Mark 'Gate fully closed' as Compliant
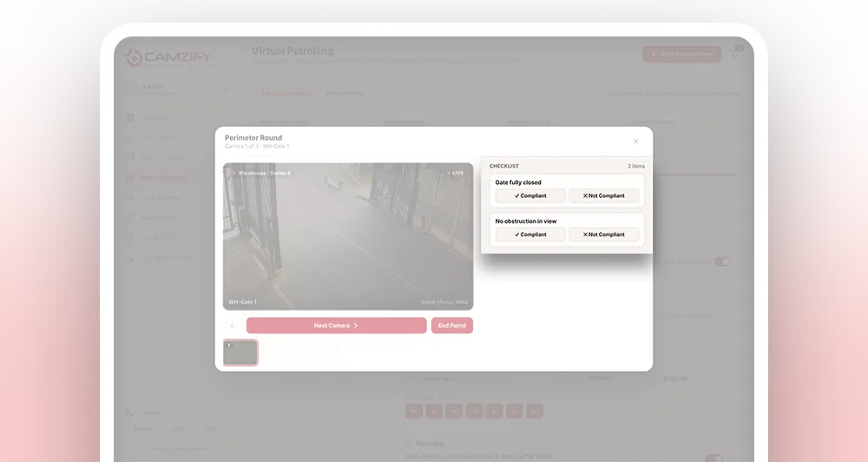 530,195
